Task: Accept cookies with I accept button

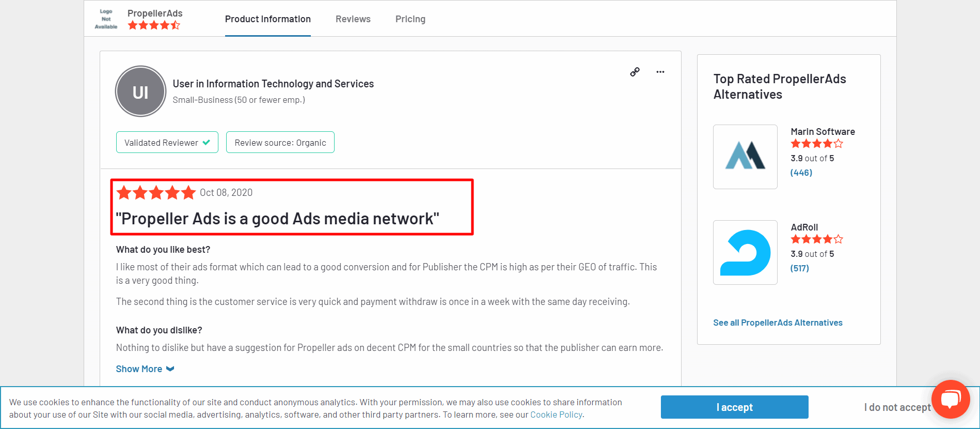Action: coord(735,407)
